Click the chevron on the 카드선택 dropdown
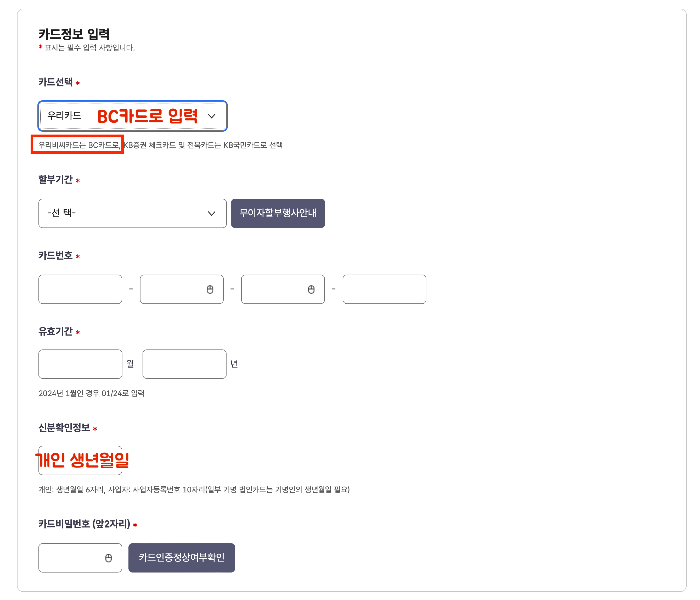 212,116
